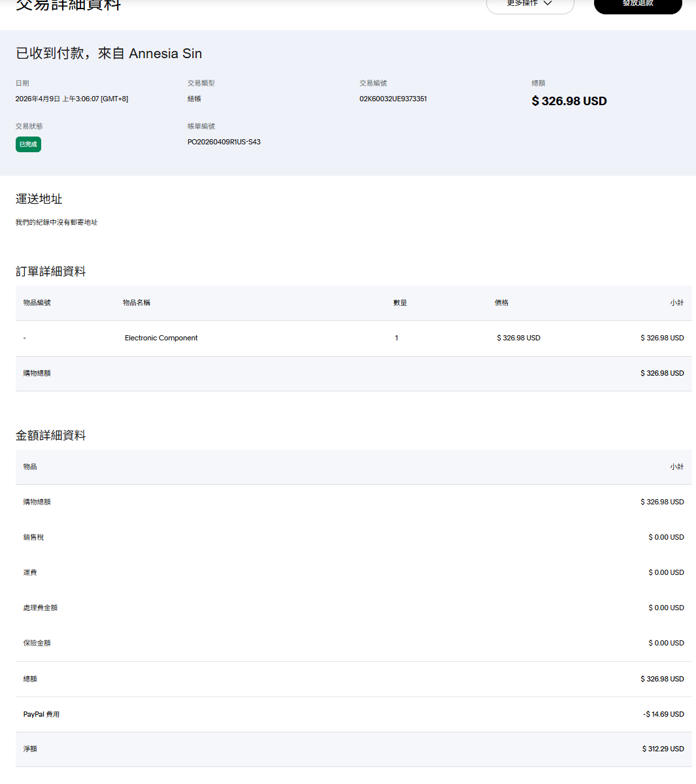Click the green 已完成 status badge
696x784 pixels.
pyautogui.click(x=28, y=144)
